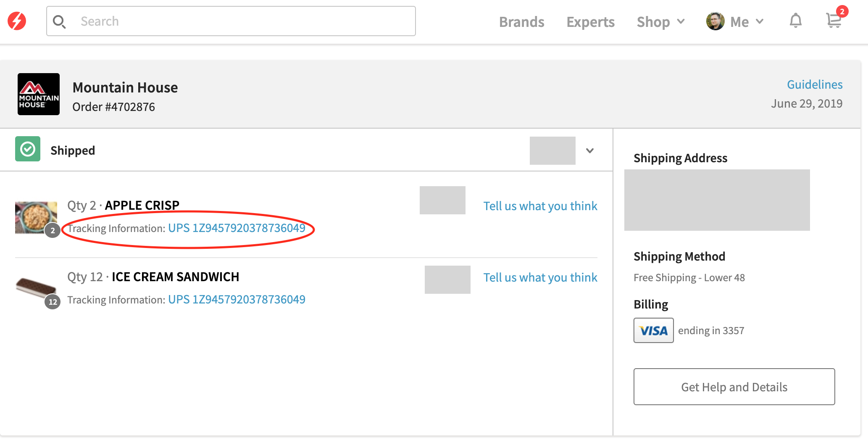Open the Guidelines link

(815, 84)
